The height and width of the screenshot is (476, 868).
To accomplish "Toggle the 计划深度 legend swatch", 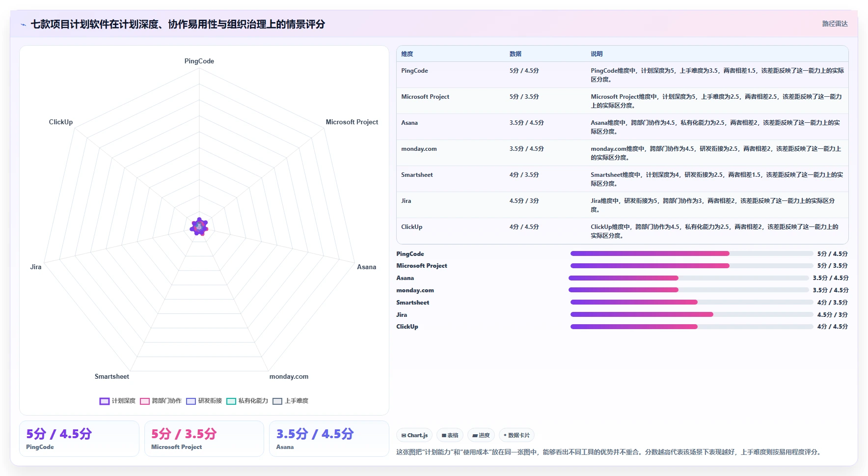I will point(104,401).
